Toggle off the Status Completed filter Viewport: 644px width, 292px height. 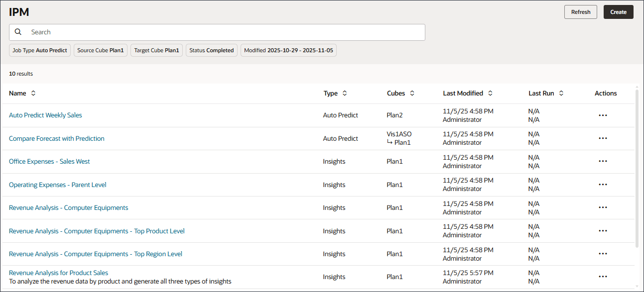click(211, 50)
